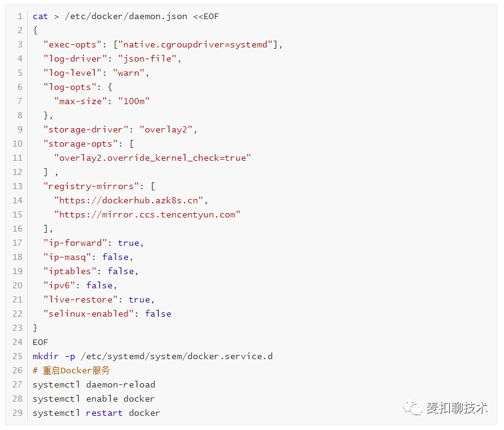The image size is (504, 430).
Task: Click the mirror.ccs.tencentyun.com URL
Action: 147,214
